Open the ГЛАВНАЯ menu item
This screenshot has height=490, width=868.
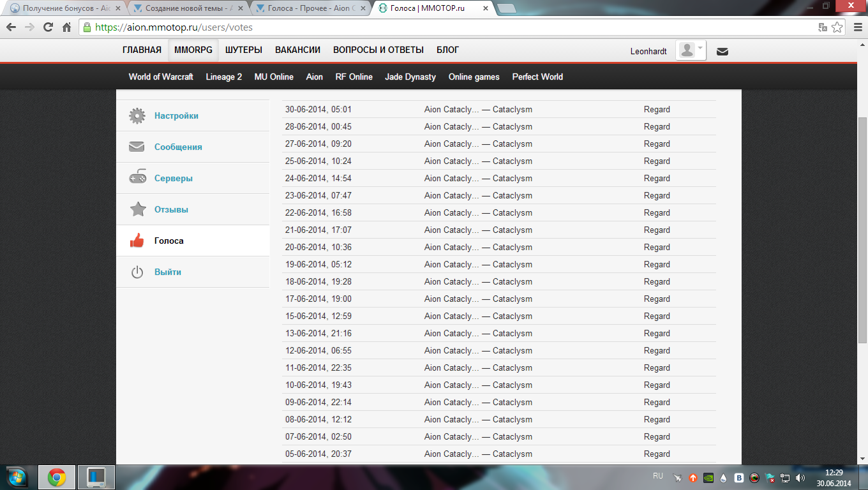coord(142,50)
